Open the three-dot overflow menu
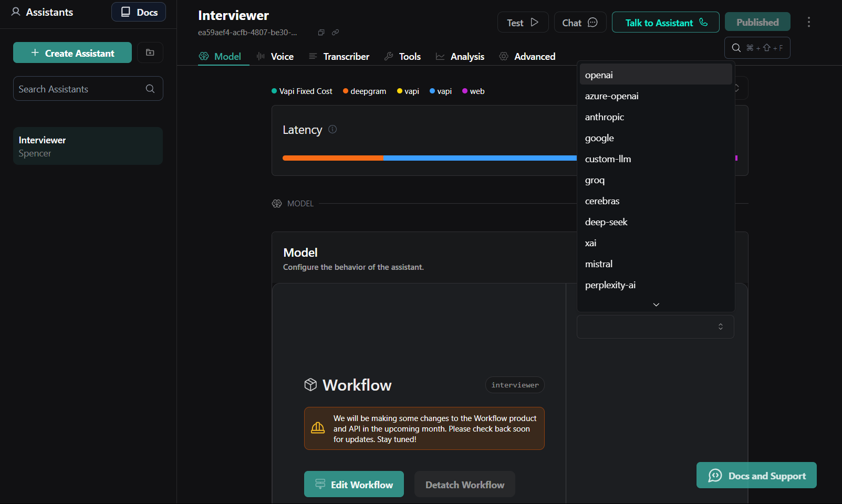This screenshot has width=842, height=504. point(808,22)
